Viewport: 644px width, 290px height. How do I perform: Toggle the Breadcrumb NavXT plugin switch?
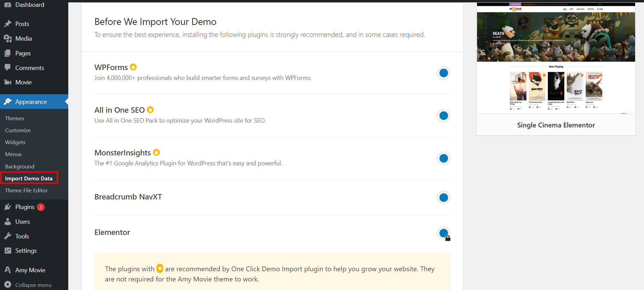coord(444,197)
